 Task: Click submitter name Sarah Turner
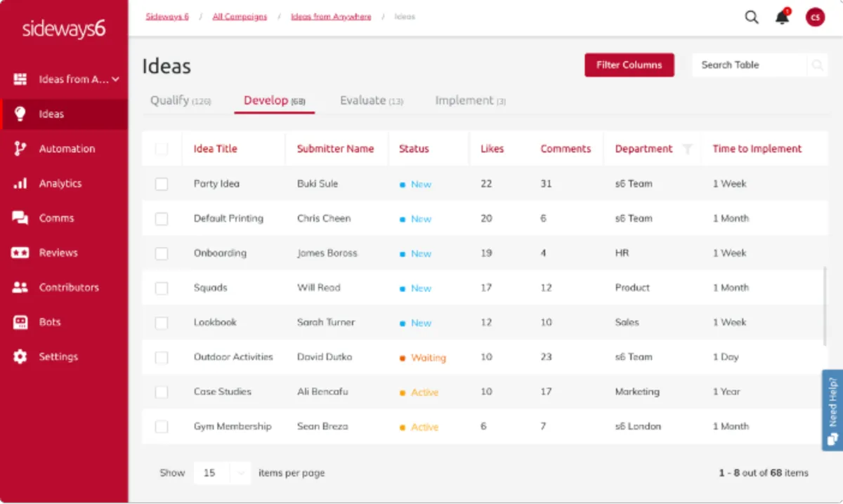(326, 322)
